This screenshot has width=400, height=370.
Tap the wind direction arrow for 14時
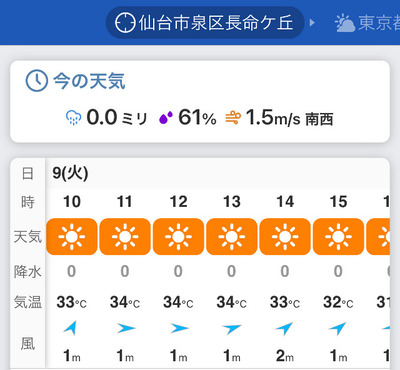pyautogui.click(x=284, y=328)
